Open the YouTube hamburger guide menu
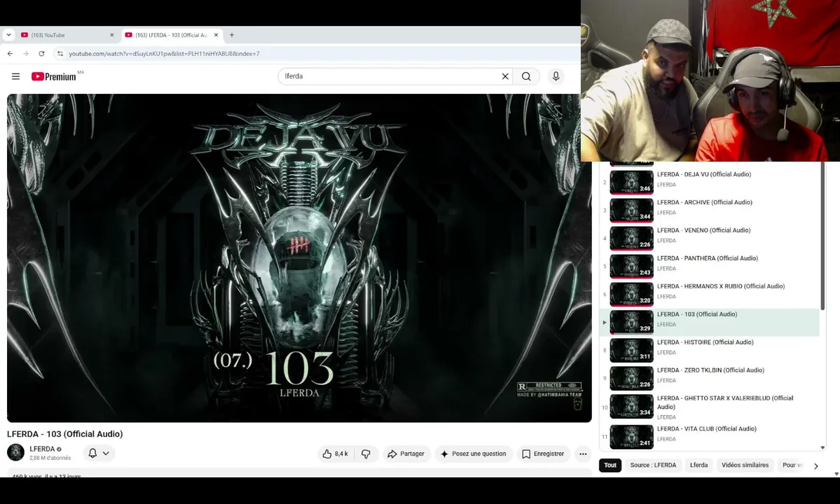 pyautogui.click(x=15, y=76)
